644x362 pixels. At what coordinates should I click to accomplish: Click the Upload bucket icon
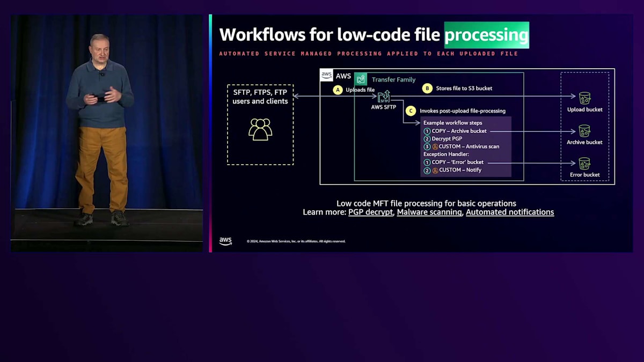584,98
